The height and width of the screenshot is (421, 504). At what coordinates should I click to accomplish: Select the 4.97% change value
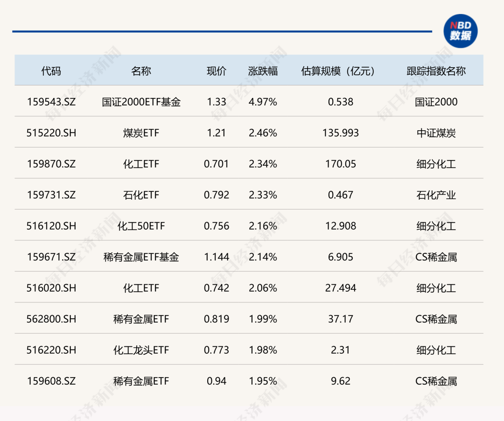click(262, 102)
